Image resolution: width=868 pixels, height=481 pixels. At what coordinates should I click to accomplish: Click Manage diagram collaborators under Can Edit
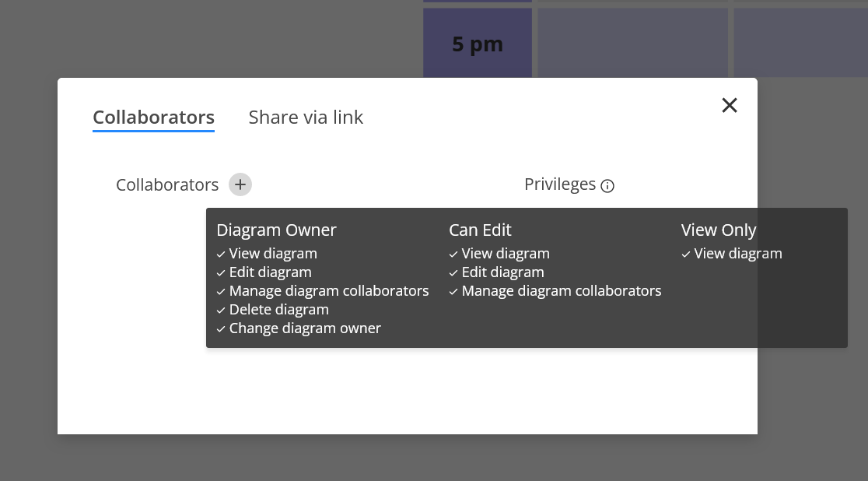tap(561, 291)
